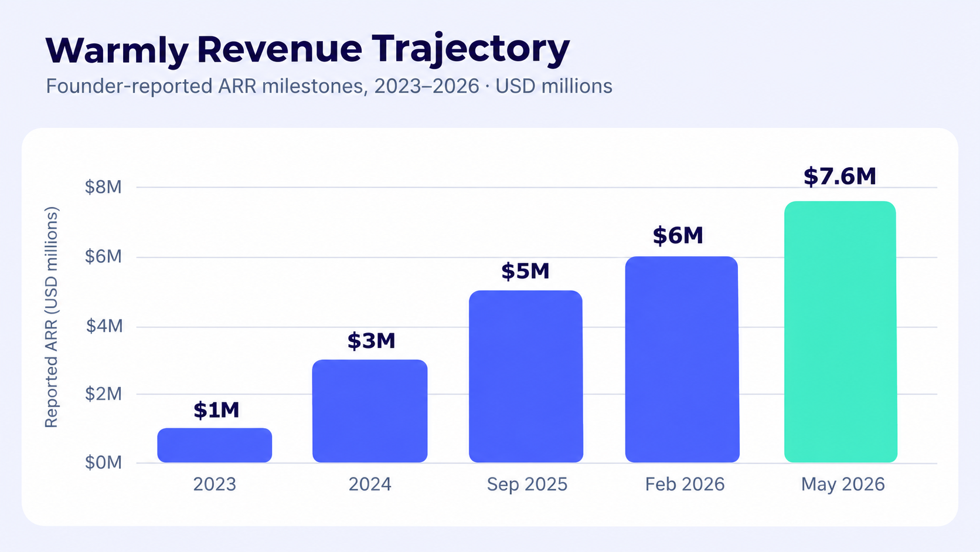Screen dimensions: 980x552
Task: Click the 2024 revenue bar
Action: click(370, 411)
